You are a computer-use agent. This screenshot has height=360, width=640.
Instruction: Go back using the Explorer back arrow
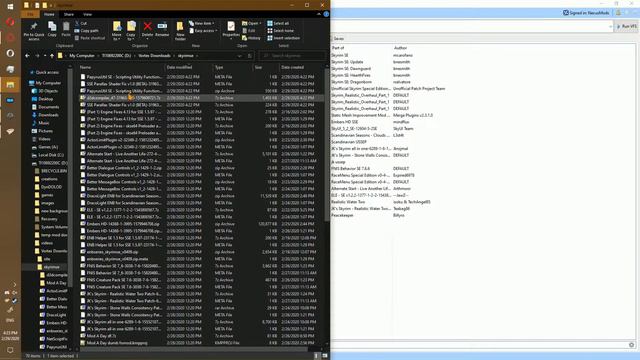coord(27,56)
